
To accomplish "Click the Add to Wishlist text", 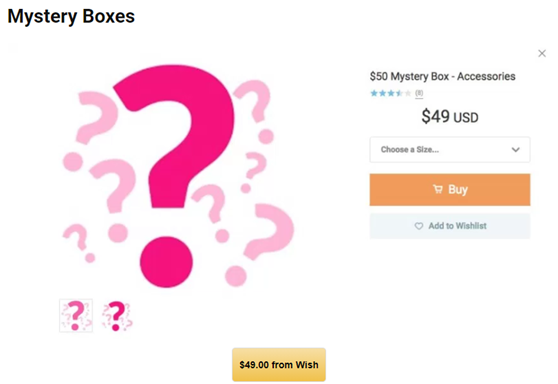I will [x=457, y=226].
